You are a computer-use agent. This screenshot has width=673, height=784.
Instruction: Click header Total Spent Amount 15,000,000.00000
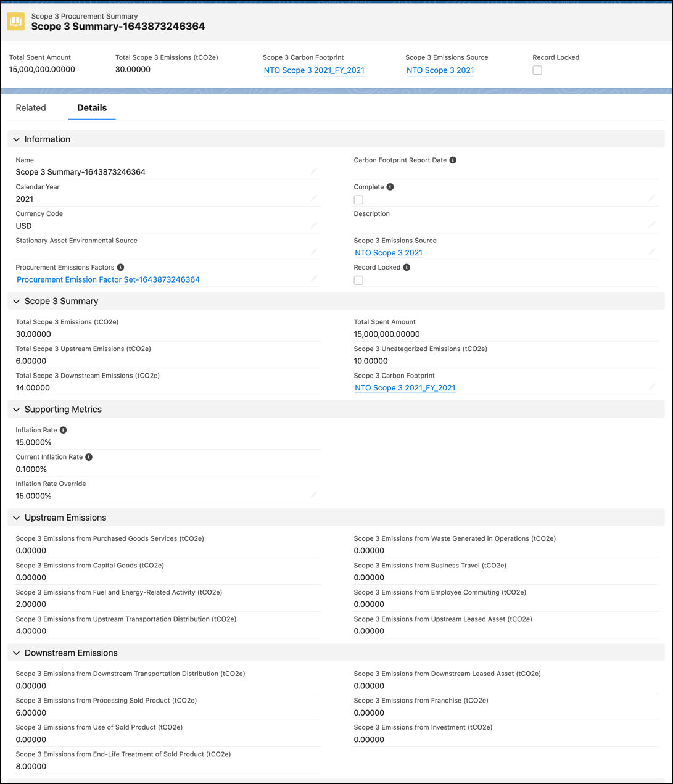tap(42, 69)
